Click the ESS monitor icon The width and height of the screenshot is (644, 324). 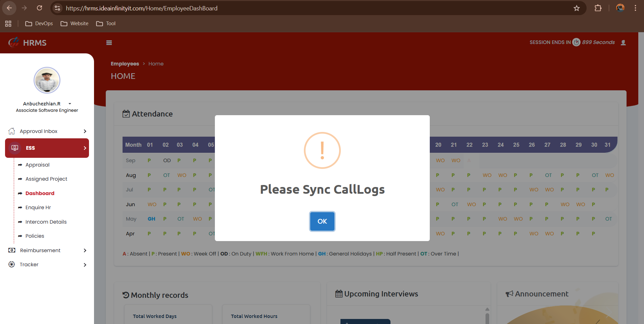15,148
